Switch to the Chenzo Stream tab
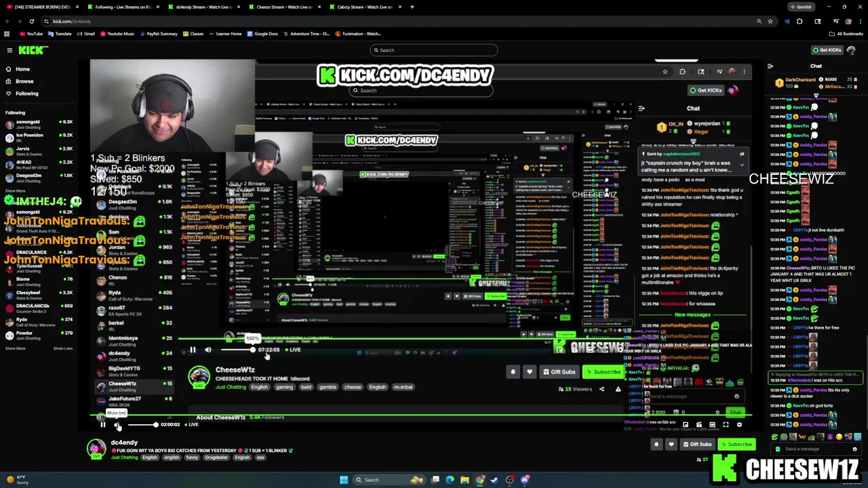The height and width of the screenshot is (488, 868). click(x=283, y=7)
